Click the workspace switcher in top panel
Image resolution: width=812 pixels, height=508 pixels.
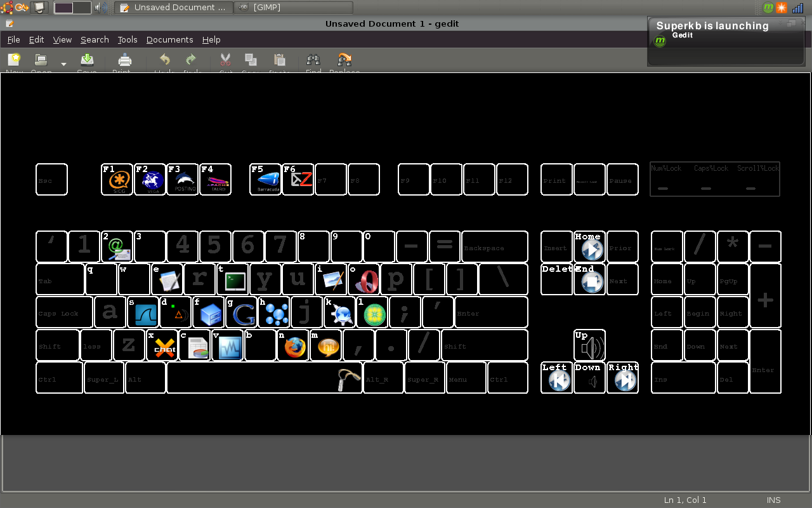tap(72, 8)
